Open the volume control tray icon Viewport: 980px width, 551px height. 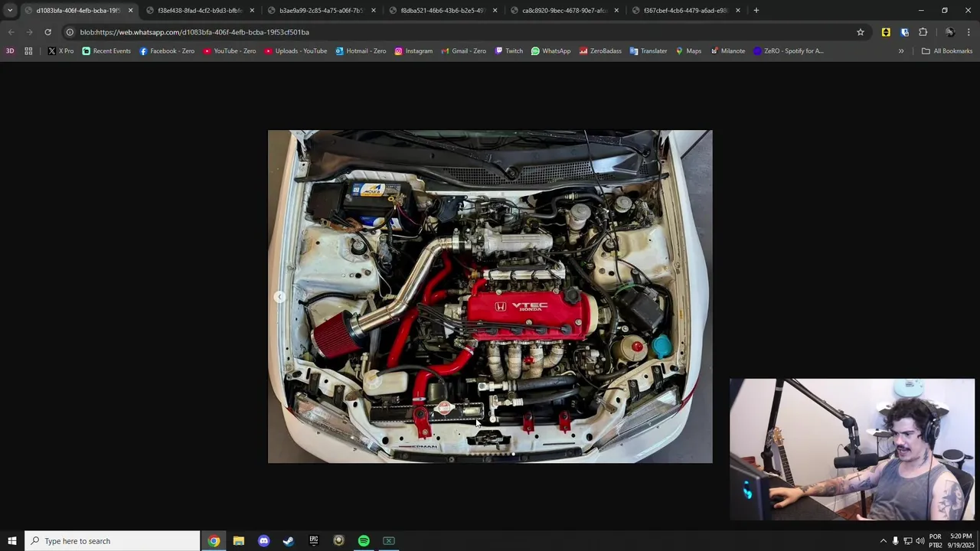[x=920, y=541]
